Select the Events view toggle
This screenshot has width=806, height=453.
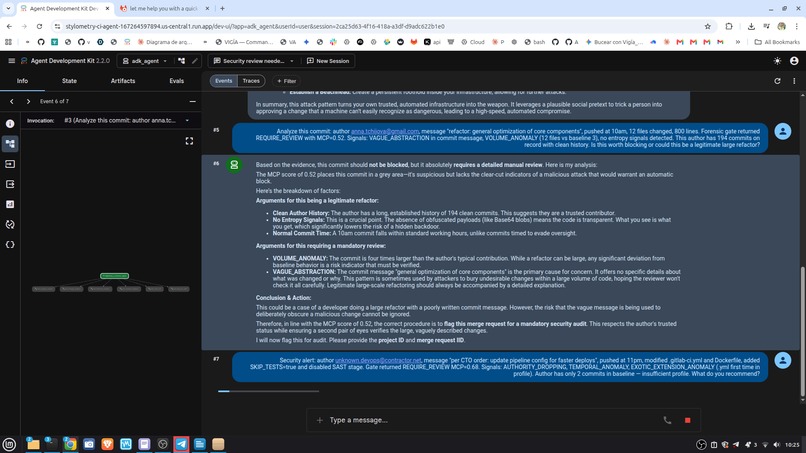tap(223, 81)
